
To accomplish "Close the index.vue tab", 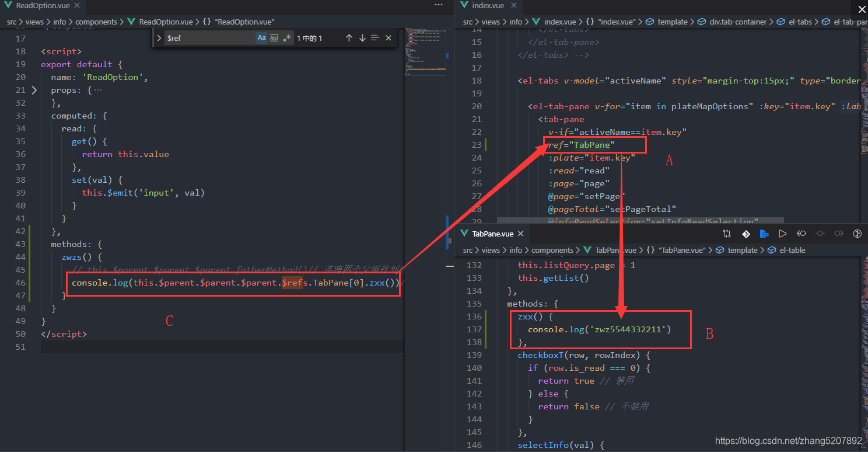I will pos(514,5).
